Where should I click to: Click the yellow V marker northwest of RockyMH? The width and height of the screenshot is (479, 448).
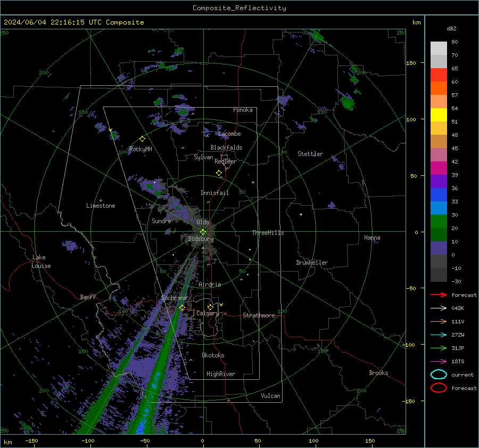(111, 130)
